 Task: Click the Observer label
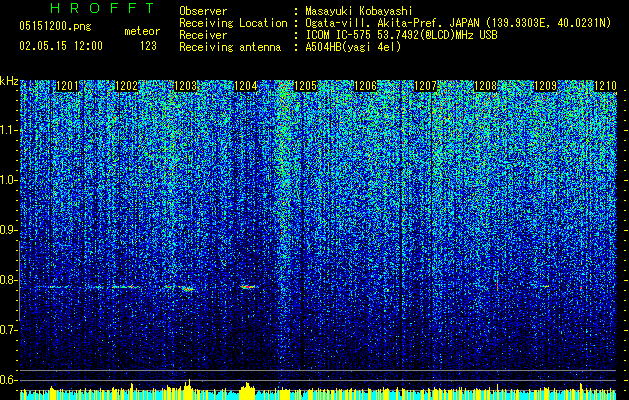203,11
